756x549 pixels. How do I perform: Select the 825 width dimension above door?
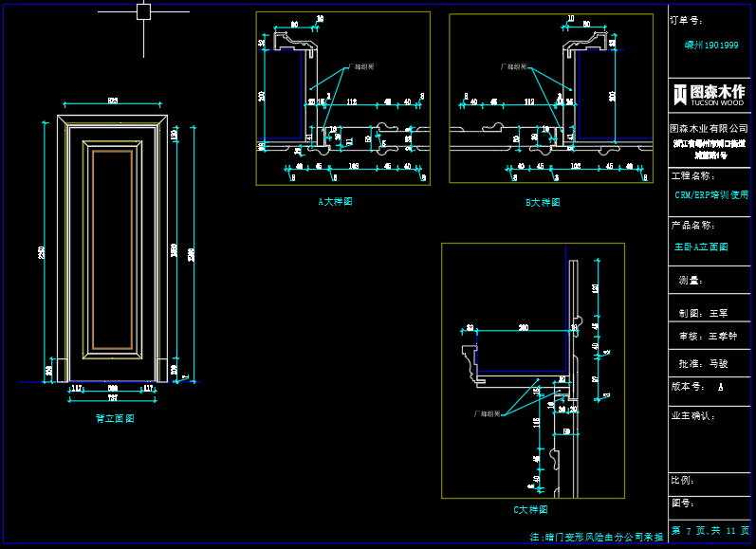pyautogui.click(x=113, y=101)
